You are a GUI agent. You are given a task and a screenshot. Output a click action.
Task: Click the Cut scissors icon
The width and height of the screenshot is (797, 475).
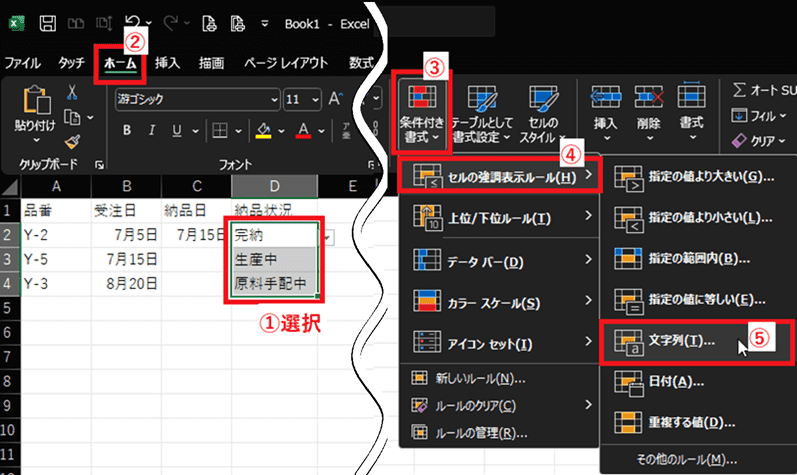[72, 92]
